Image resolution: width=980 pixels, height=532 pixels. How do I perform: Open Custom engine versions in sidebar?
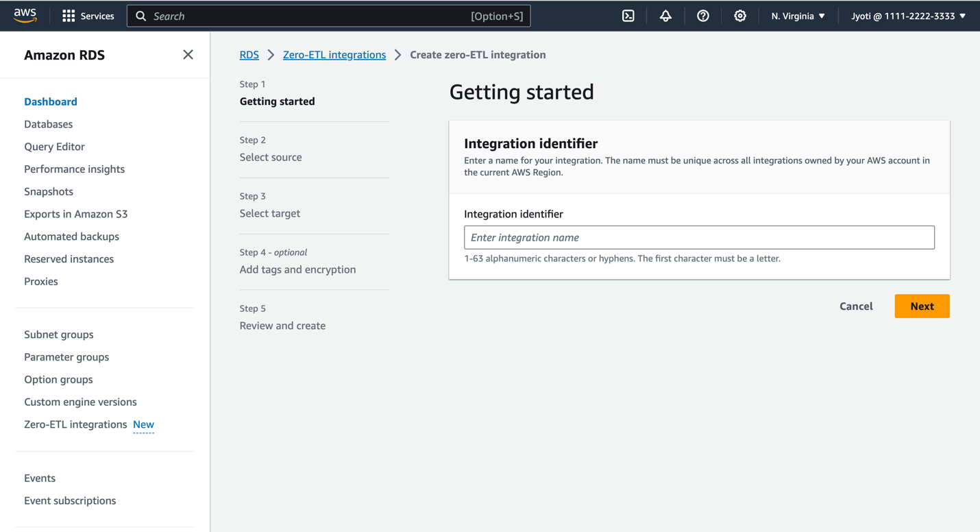[x=80, y=402]
